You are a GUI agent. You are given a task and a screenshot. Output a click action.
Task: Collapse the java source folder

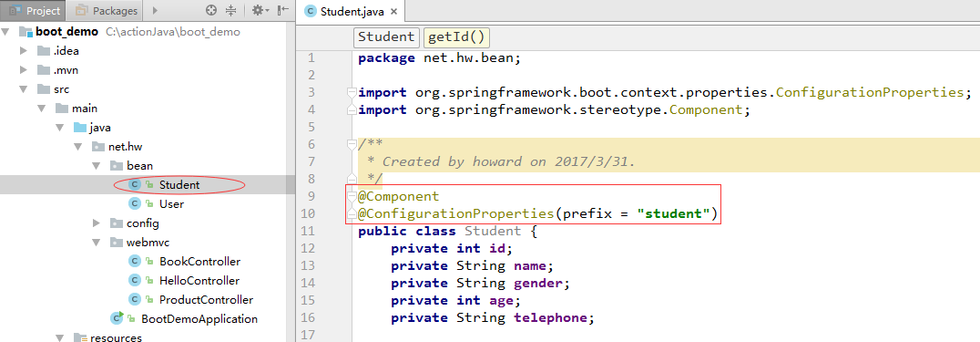click(x=60, y=128)
